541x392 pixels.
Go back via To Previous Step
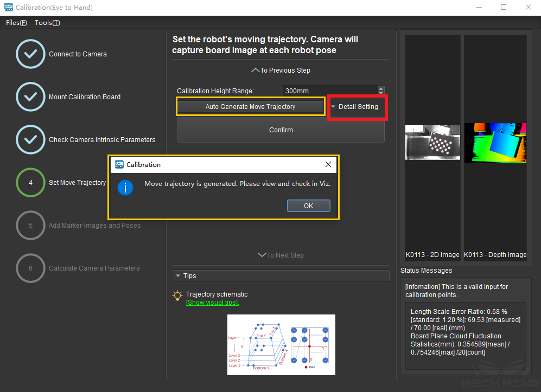tap(281, 70)
